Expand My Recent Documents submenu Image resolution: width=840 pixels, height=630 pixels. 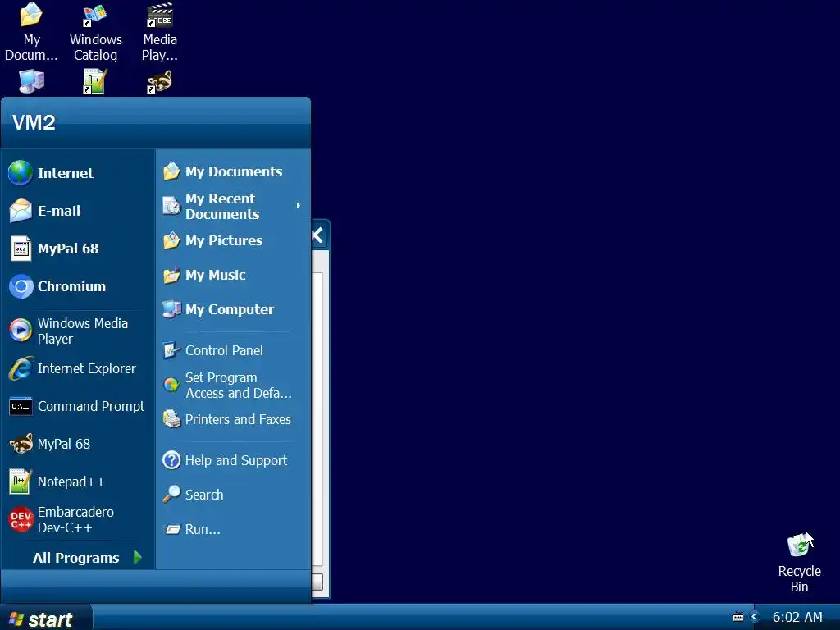[x=233, y=206]
